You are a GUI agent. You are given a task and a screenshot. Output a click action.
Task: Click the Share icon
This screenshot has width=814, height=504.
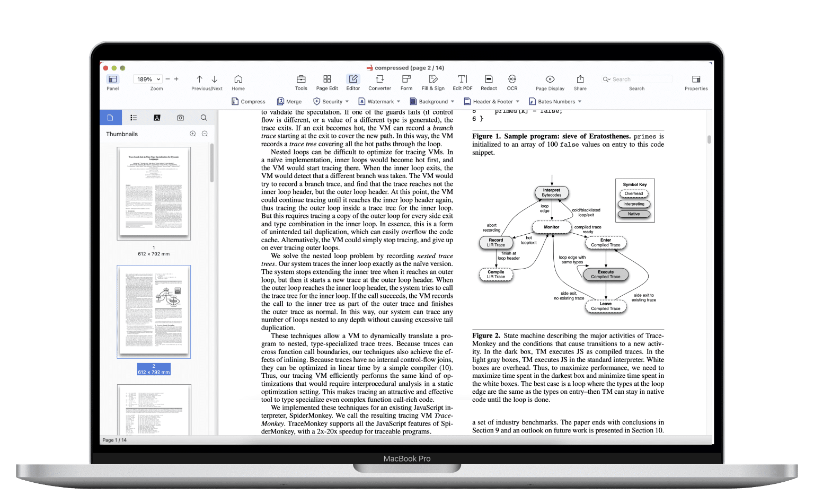[x=580, y=79]
